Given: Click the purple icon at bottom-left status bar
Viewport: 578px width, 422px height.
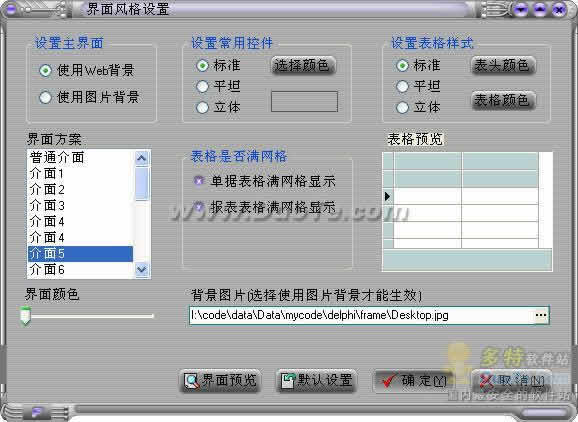Looking at the screenshot, I should 37,412.
